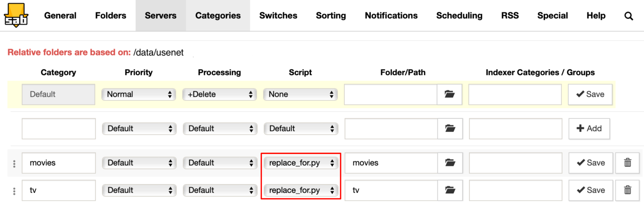
Task: Browse folder for Default category
Action: 449,94
